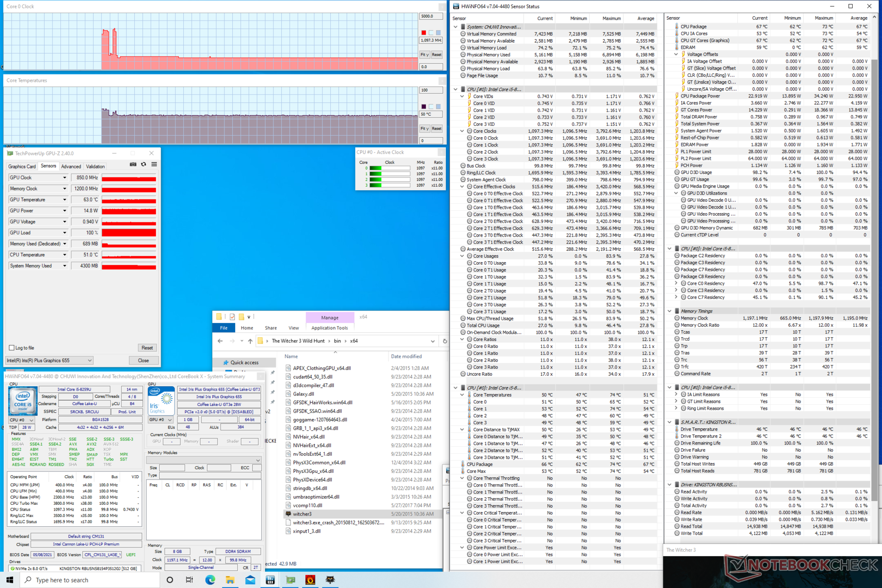Image resolution: width=882 pixels, height=588 pixels.
Task: Open Microsoft Edge from taskbar
Action: pyautogui.click(x=210, y=580)
